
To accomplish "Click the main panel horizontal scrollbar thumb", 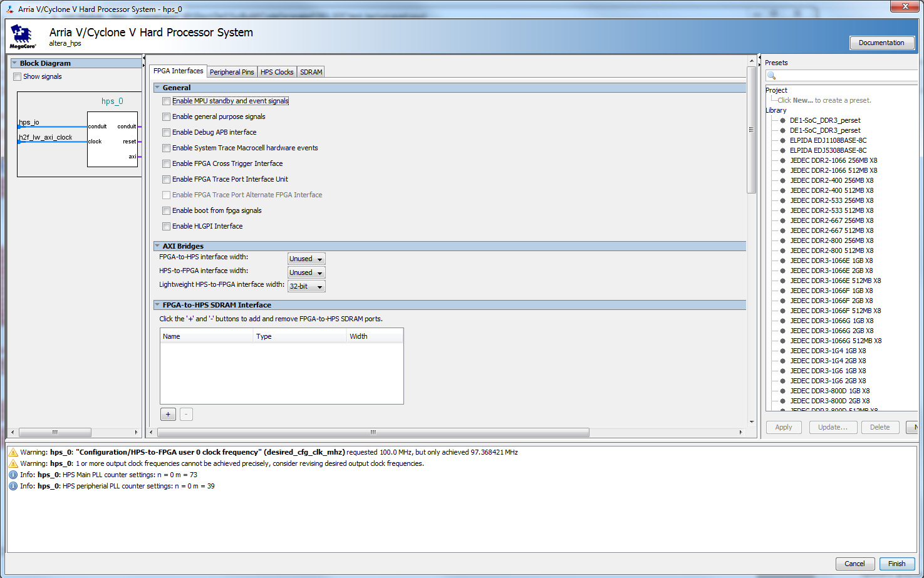I will pos(373,432).
